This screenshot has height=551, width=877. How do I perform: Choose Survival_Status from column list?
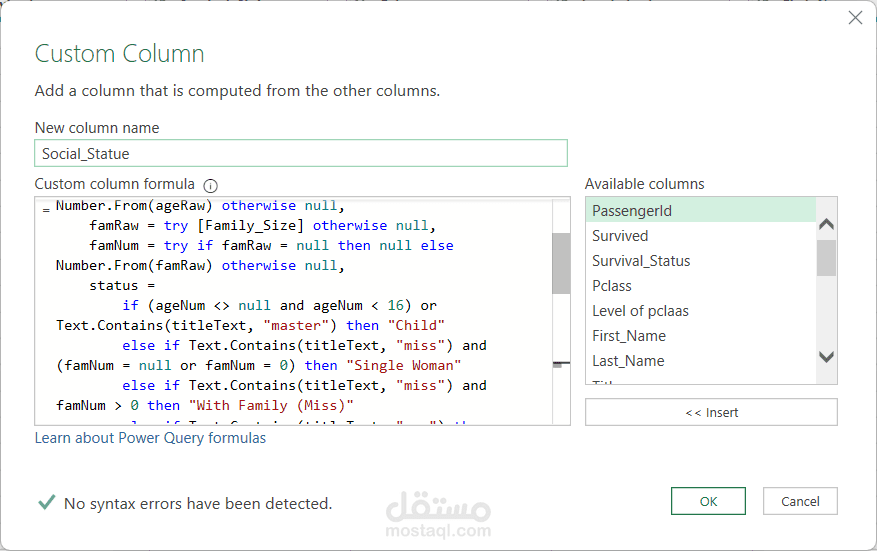pos(641,261)
